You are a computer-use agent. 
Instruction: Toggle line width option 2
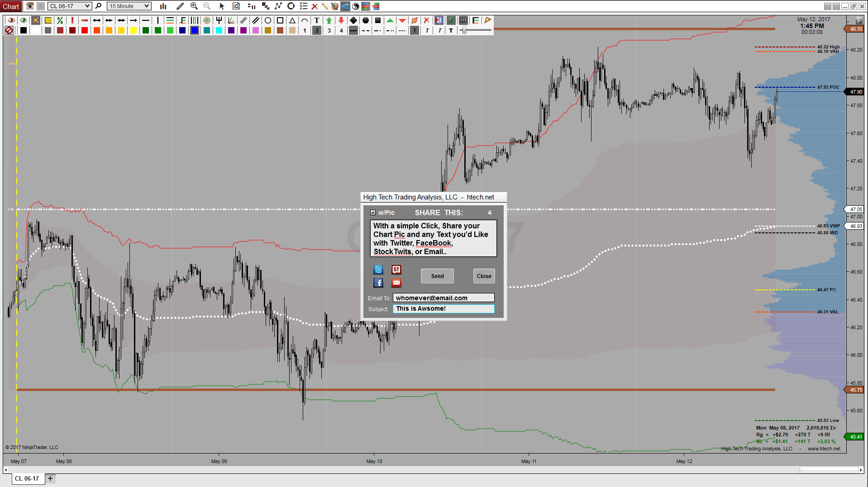pyautogui.click(x=317, y=30)
